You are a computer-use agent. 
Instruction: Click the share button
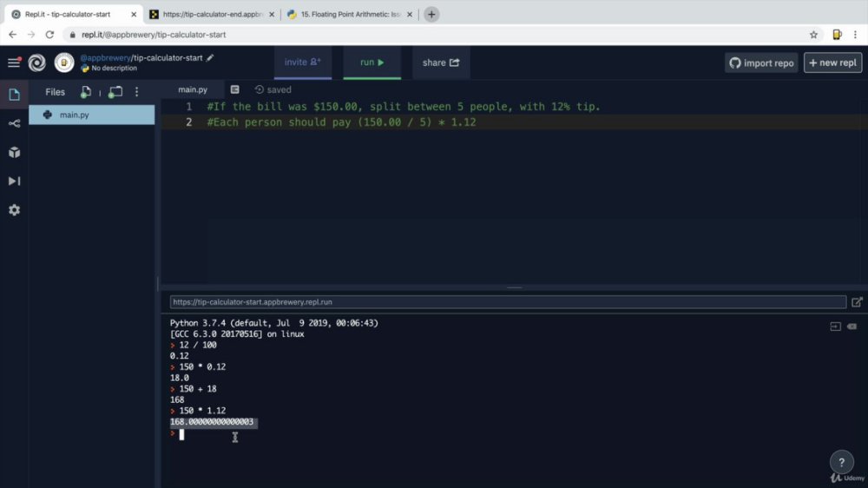coord(441,63)
